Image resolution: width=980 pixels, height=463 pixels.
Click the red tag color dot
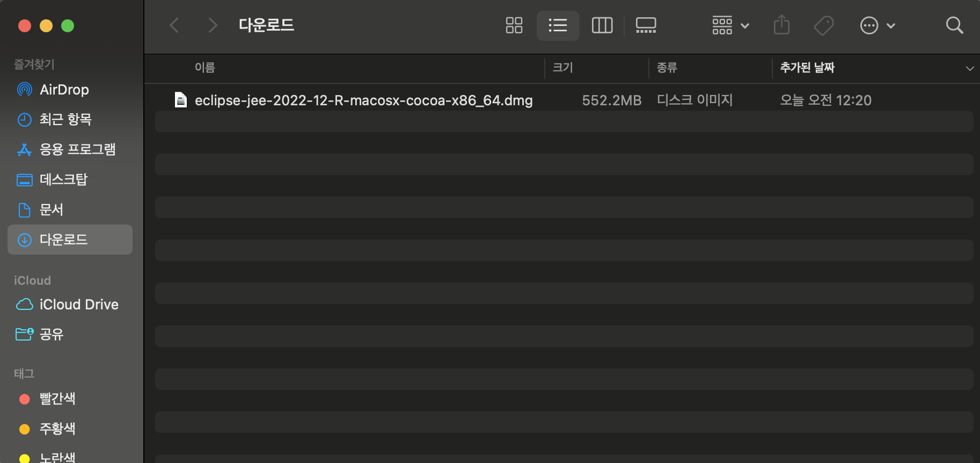coord(24,399)
